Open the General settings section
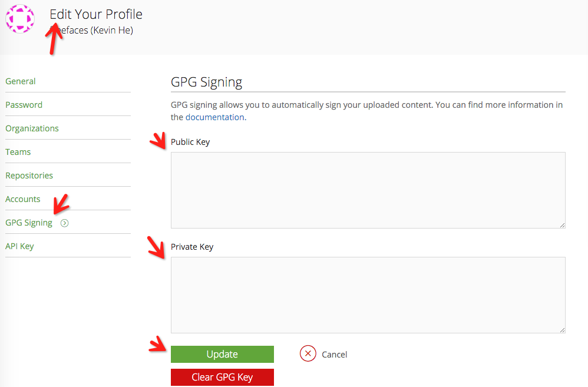The image size is (588, 387). click(x=20, y=81)
